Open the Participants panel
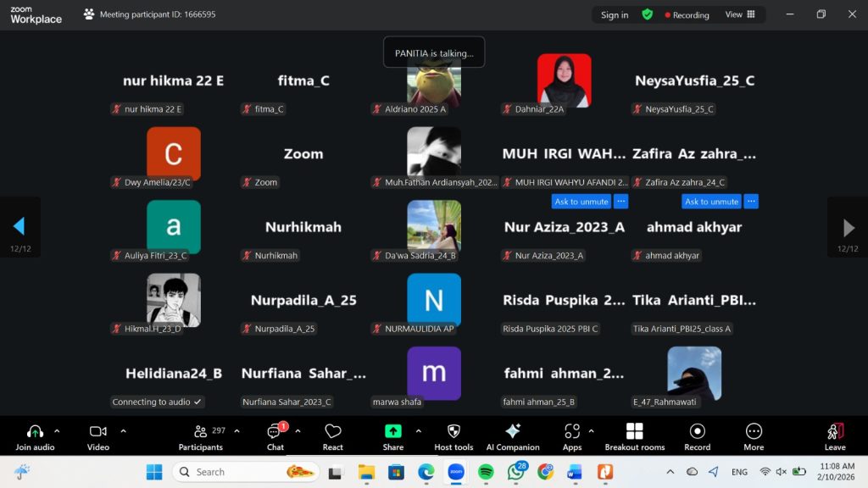The image size is (868, 488). 201,435
